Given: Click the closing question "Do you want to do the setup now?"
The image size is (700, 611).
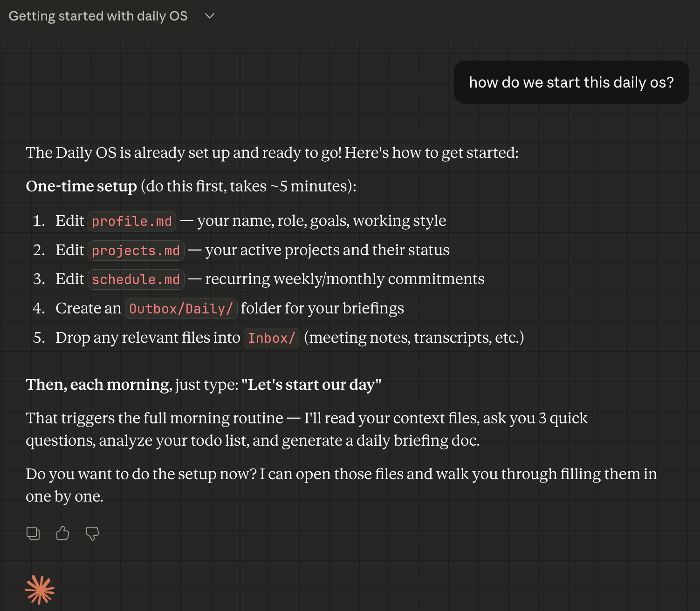Looking at the screenshot, I should (x=141, y=474).
